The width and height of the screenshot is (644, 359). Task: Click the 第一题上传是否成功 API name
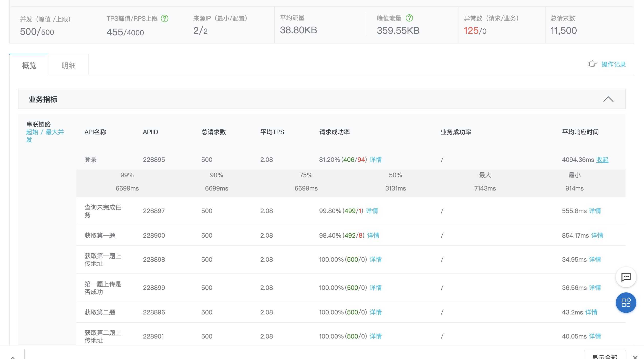(x=103, y=288)
